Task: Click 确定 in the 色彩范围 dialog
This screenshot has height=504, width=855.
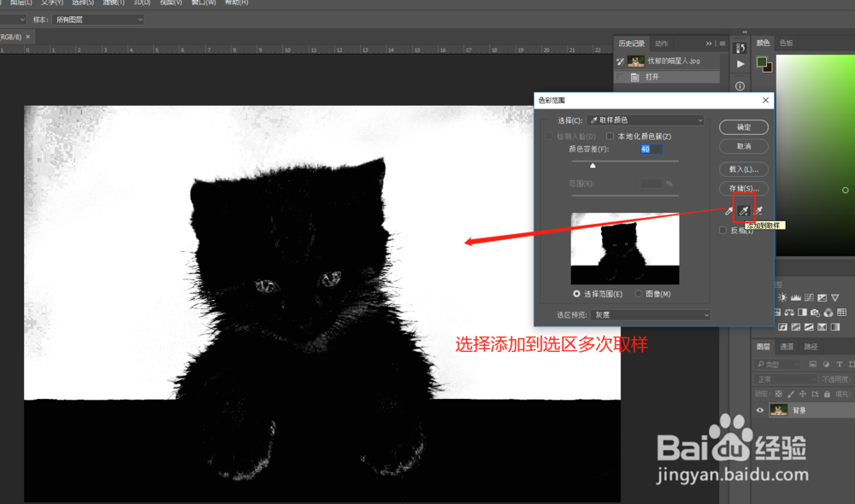Action: tap(744, 127)
